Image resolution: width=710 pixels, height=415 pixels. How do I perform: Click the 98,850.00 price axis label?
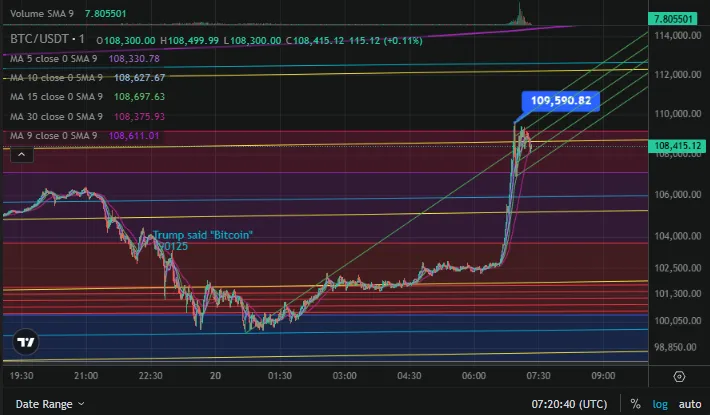click(x=677, y=347)
